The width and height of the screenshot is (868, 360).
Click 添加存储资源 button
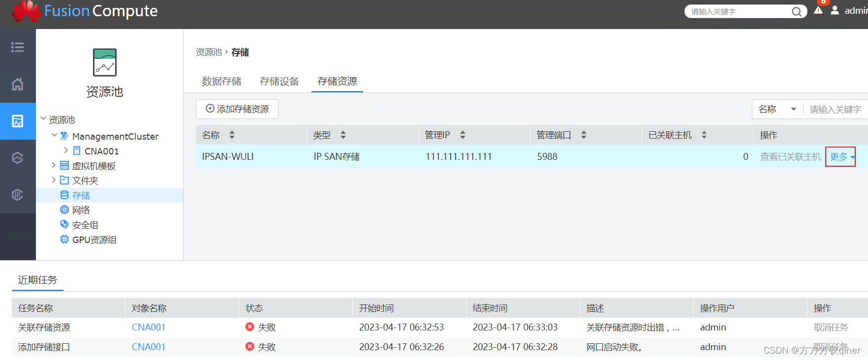tap(237, 109)
